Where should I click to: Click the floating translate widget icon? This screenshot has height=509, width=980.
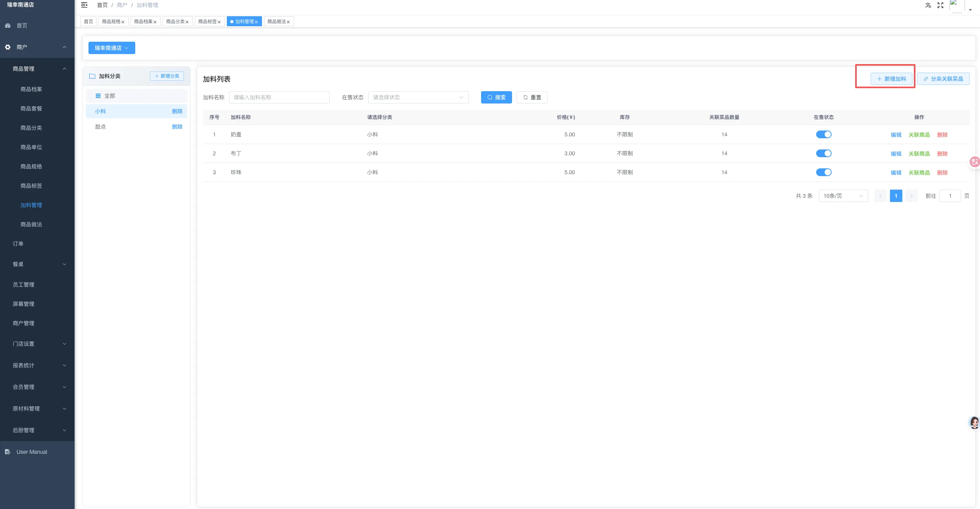point(975,162)
